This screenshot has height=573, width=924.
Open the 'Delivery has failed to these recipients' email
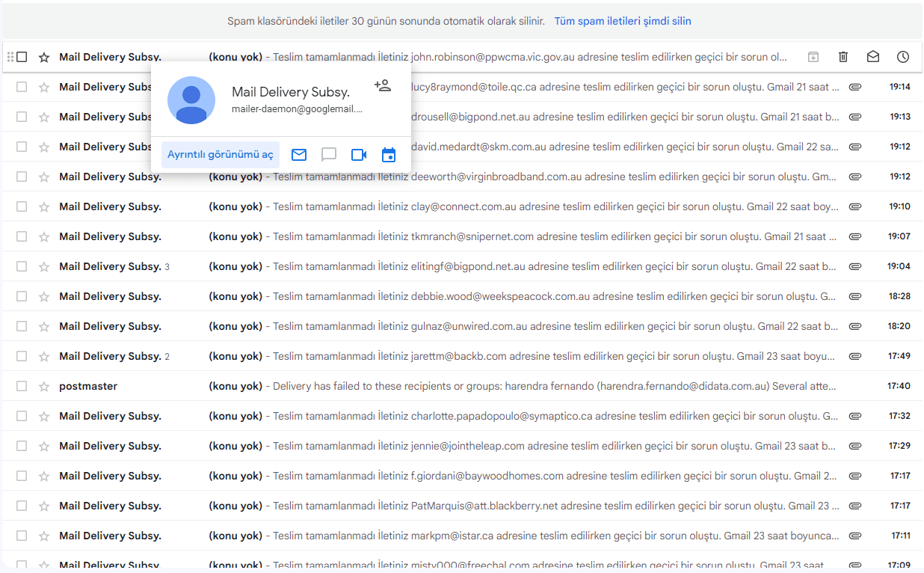[x=462, y=386]
